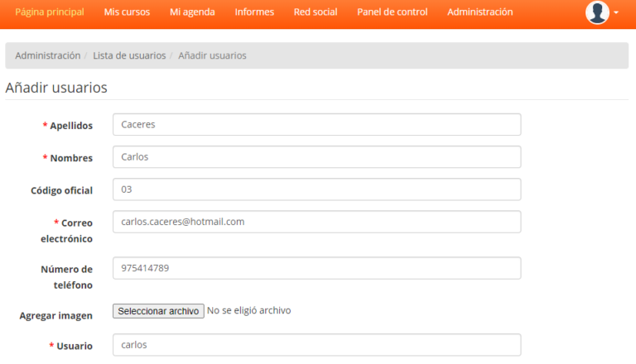This screenshot has width=636, height=364.
Task: Click the user profile avatar icon
Action: (596, 12)
